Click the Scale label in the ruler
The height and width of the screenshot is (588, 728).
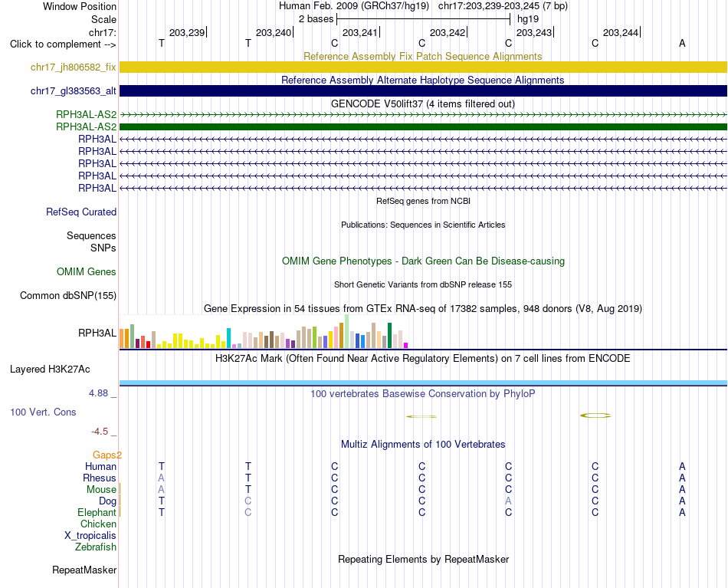104,19
